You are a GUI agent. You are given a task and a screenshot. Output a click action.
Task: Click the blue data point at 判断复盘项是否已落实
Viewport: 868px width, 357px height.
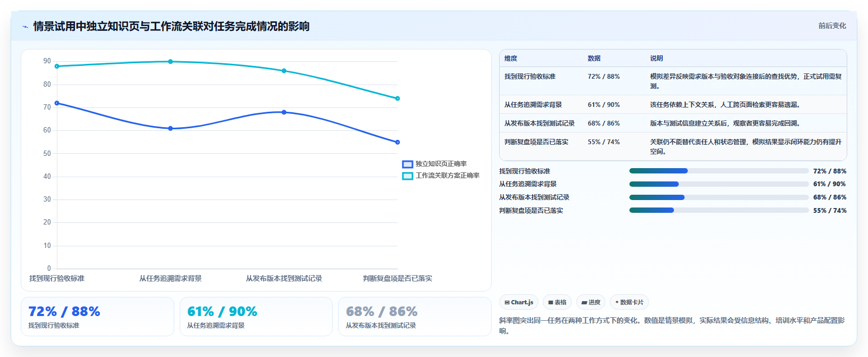click(398, 142)
